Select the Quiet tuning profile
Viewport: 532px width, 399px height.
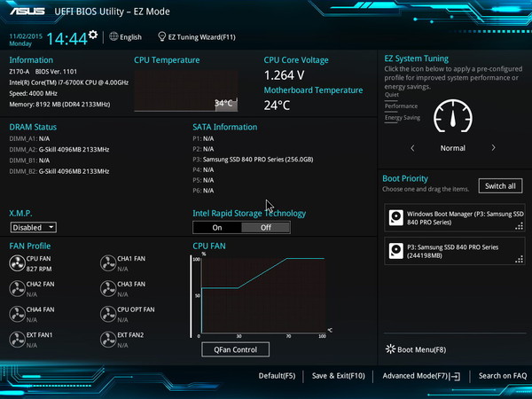pyautogui.click(x=392, y=95)
